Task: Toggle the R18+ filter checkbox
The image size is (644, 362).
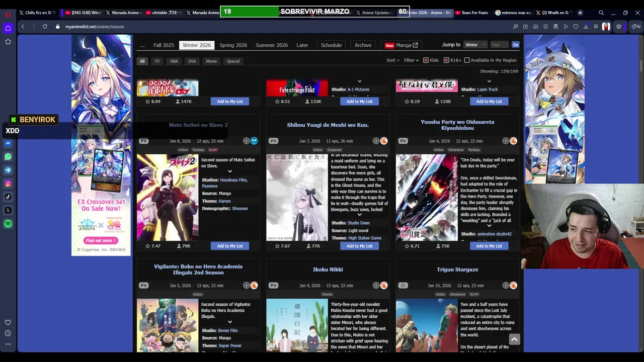Action: click(x=446, y=60)
